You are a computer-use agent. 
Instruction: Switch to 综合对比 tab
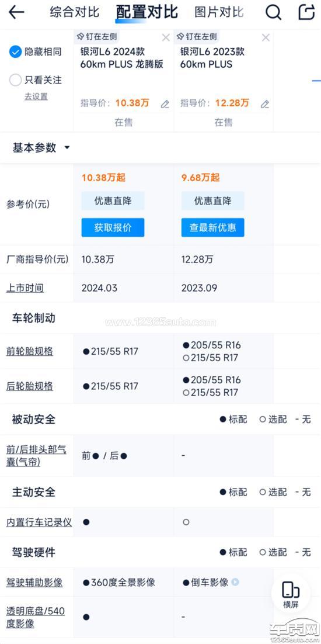coord(75,12)
